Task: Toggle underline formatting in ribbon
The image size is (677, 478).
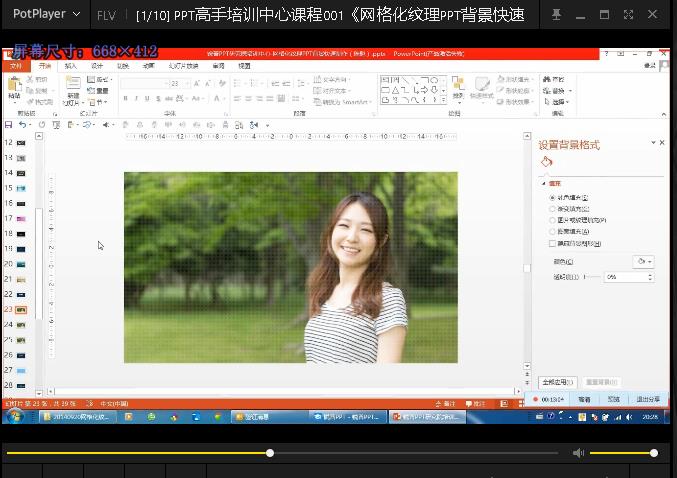Action: [147, 99]
